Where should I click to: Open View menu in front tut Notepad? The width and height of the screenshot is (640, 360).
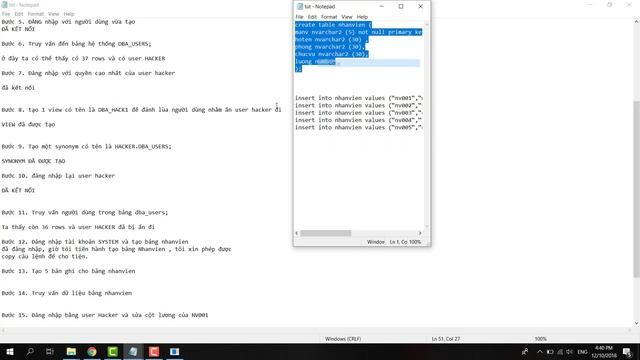[x=347, y=17]
